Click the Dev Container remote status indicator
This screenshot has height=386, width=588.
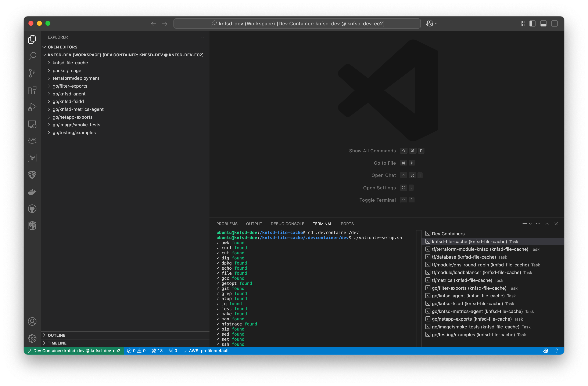pos(74,351)
